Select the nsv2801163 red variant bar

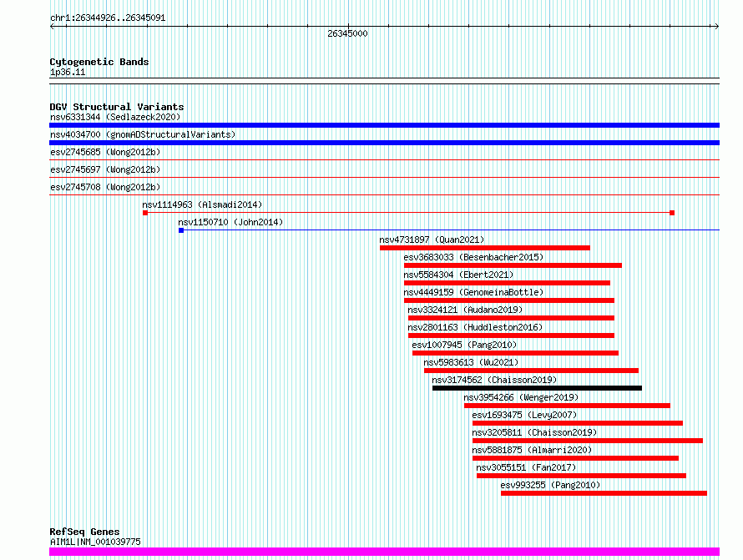click(x=511, y=335)
